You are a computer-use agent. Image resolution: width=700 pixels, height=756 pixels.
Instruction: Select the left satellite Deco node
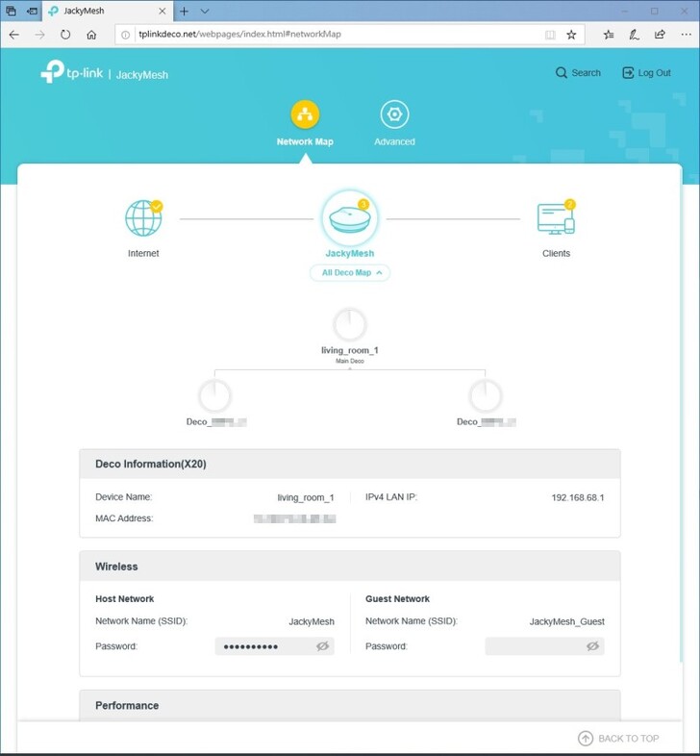pos(215,396)
